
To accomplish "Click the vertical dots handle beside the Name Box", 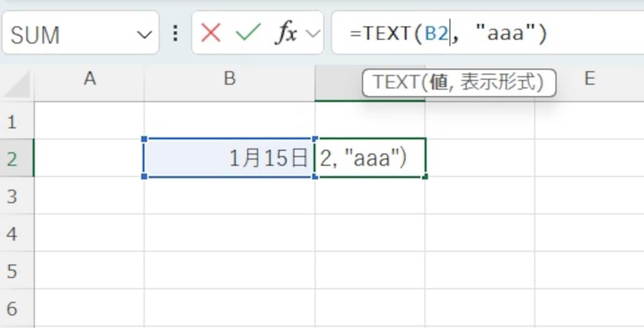I will click(x=175, y=33).
